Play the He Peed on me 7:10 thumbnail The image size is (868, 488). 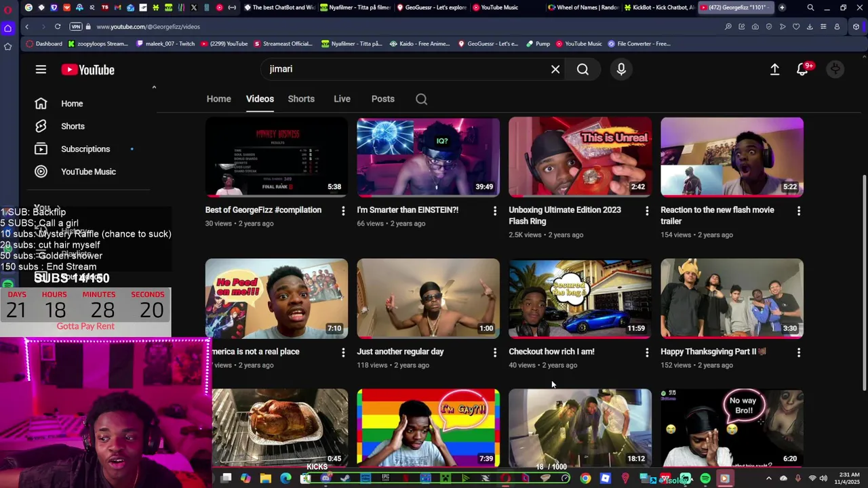pos(277,299)
